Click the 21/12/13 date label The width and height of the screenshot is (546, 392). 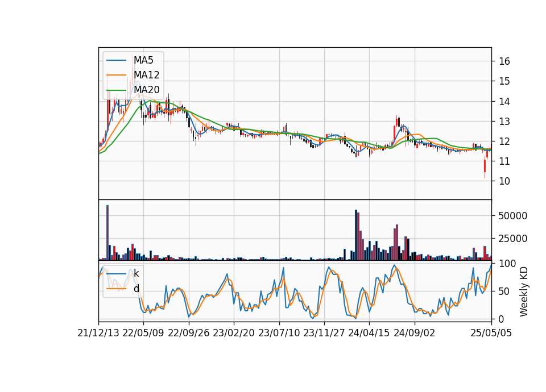(x=98, y=333)
